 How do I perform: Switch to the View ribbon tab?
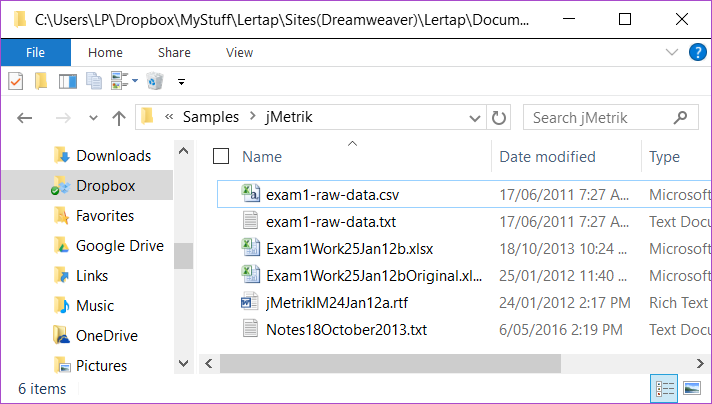coord(239,53)
